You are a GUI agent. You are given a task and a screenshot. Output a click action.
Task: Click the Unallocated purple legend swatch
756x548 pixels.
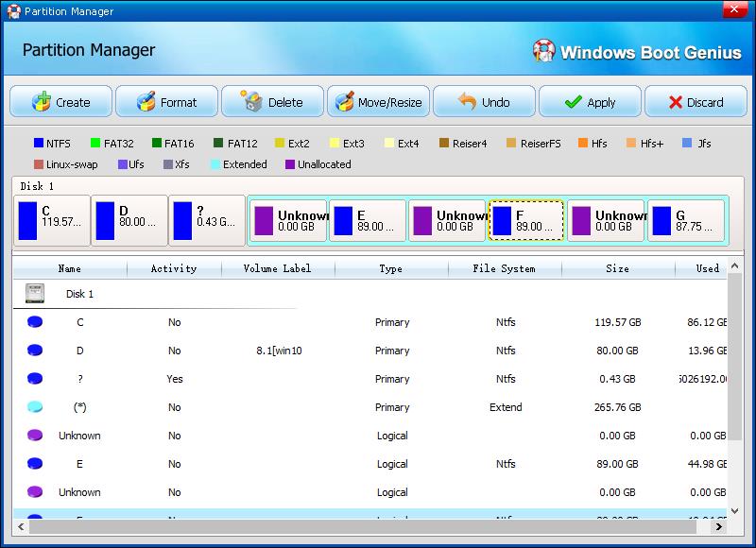289,164
